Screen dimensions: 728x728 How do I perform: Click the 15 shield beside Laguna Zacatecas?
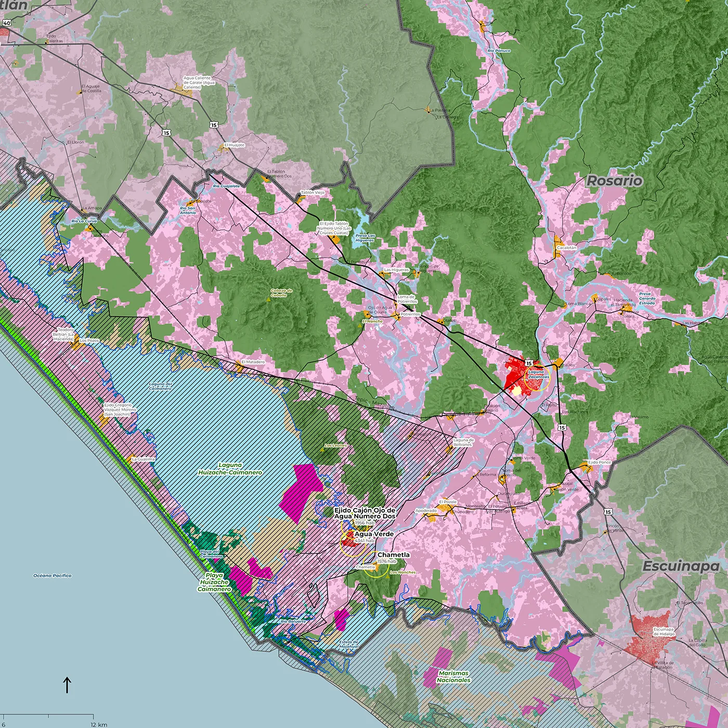click(528, 363)
